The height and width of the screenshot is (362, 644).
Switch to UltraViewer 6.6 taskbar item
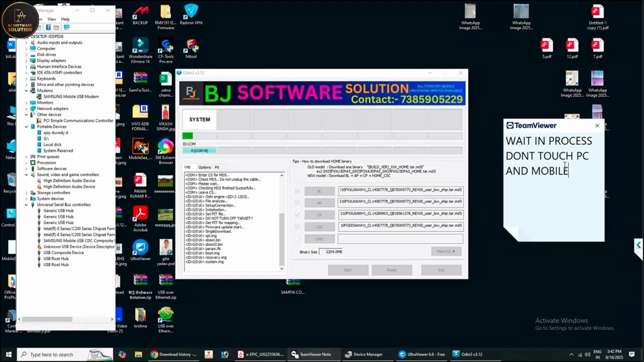click(422, 354)
